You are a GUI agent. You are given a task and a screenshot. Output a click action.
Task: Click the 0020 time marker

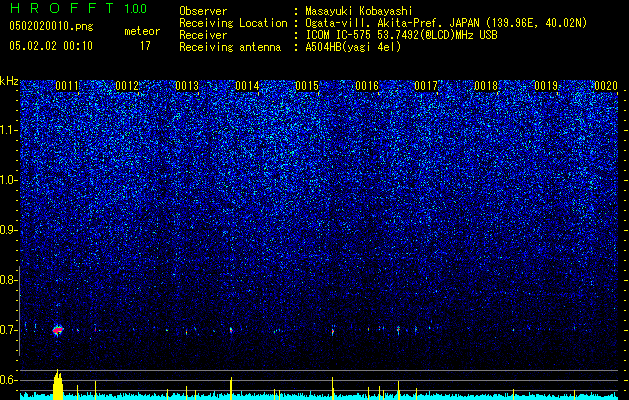(606, 86)
